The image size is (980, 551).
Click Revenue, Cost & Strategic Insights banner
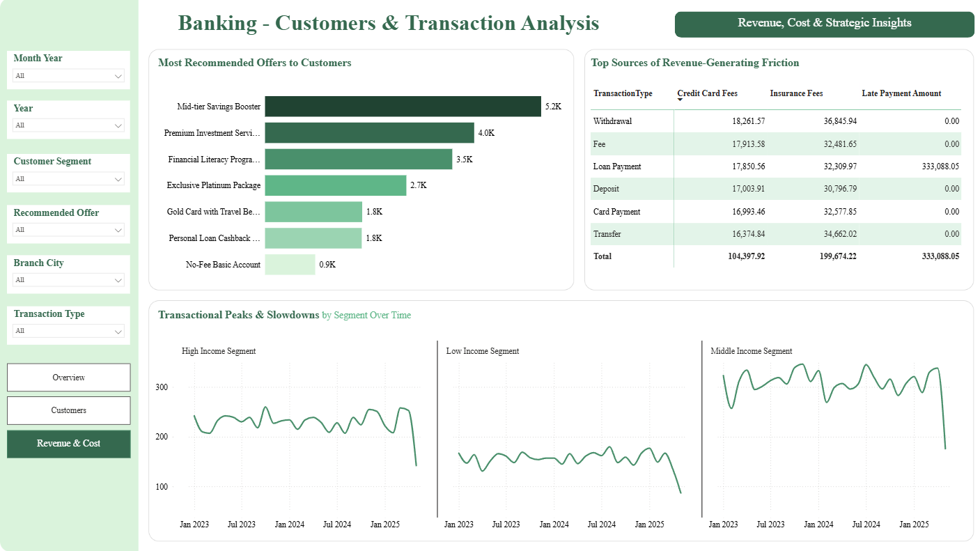tap(825, 24)
